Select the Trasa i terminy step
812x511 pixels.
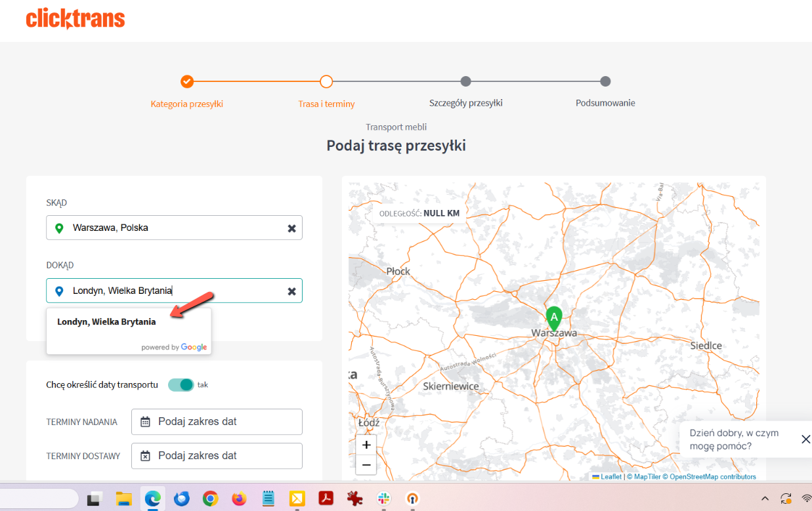[326, 82]
